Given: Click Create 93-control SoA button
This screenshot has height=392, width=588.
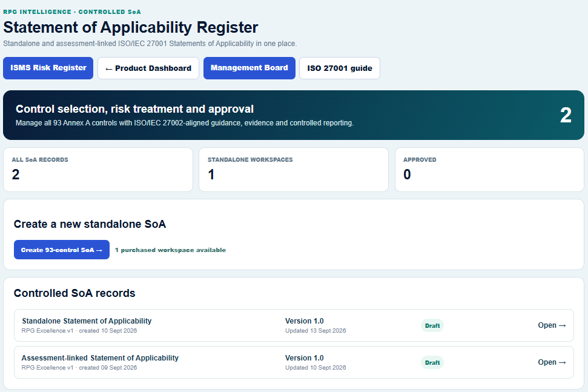Looking at the screenshot, I should click(x=62, y=250).
